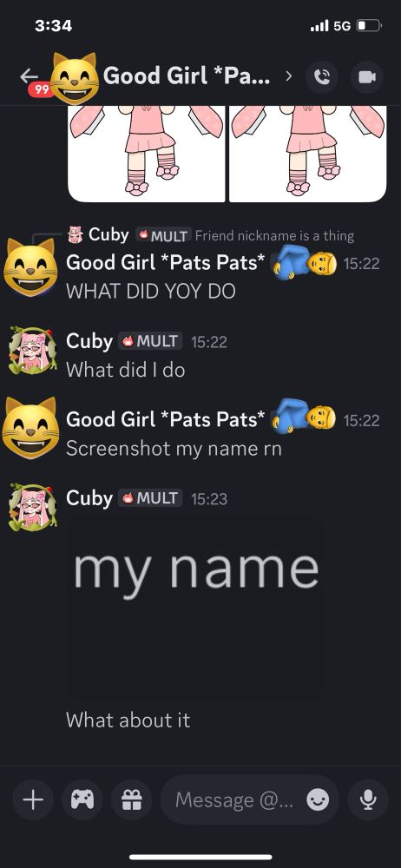Start a voice call
The width and height of the screenshot is (401, 868).
click(x=322, y=77)
